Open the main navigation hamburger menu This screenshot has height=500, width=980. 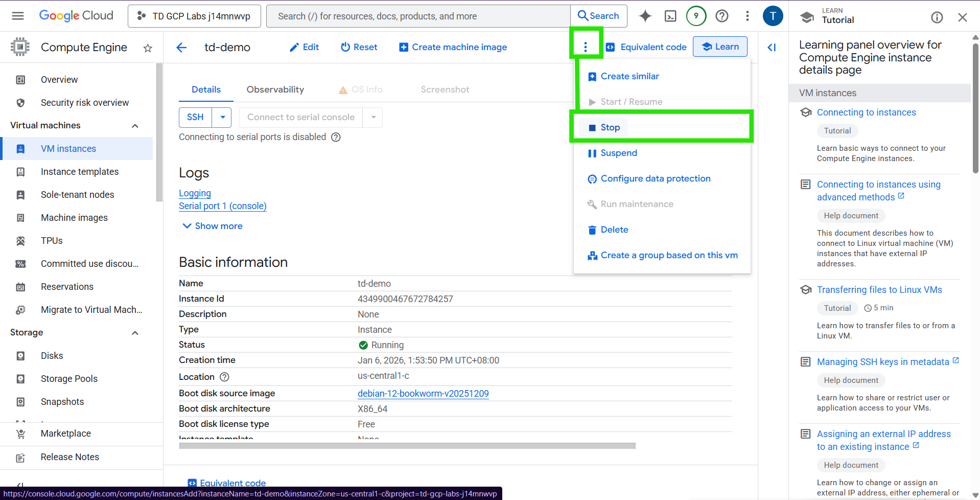tap(18, 16)
